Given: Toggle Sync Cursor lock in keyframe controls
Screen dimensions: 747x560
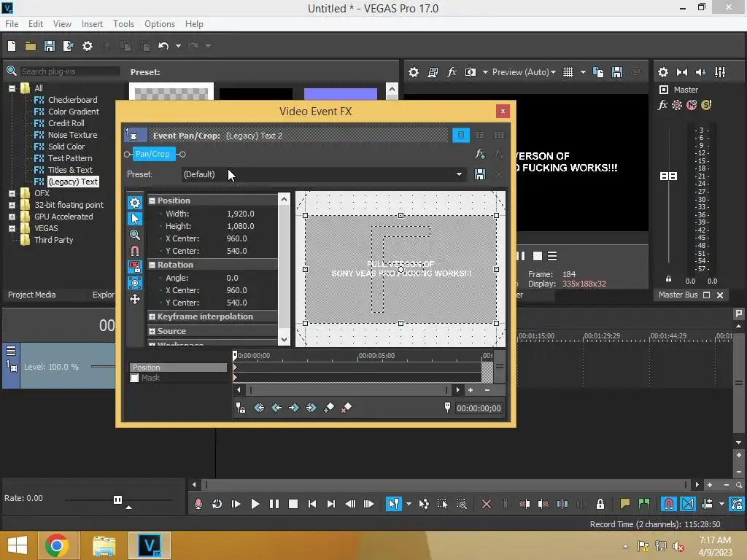Looking at the screenshot, I should coord(241,408).
